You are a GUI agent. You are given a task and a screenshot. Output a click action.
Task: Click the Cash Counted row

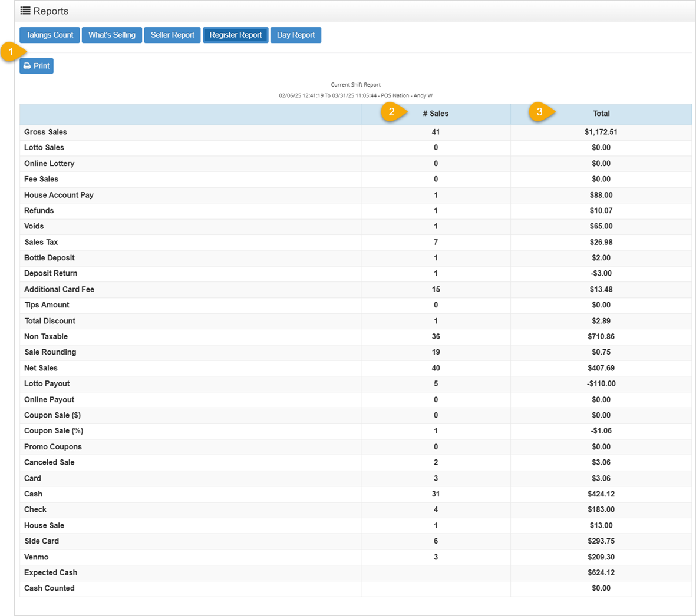tap(177, 588)
